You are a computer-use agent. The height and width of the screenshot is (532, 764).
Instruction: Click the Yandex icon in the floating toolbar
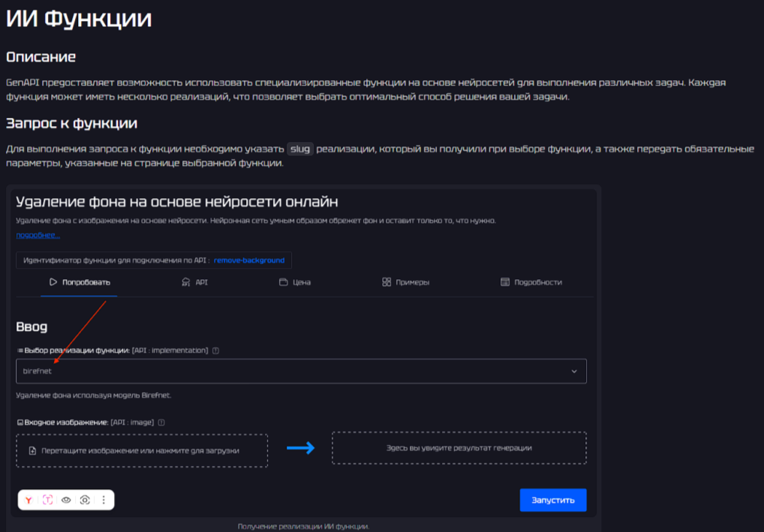(x=29, y=500)
